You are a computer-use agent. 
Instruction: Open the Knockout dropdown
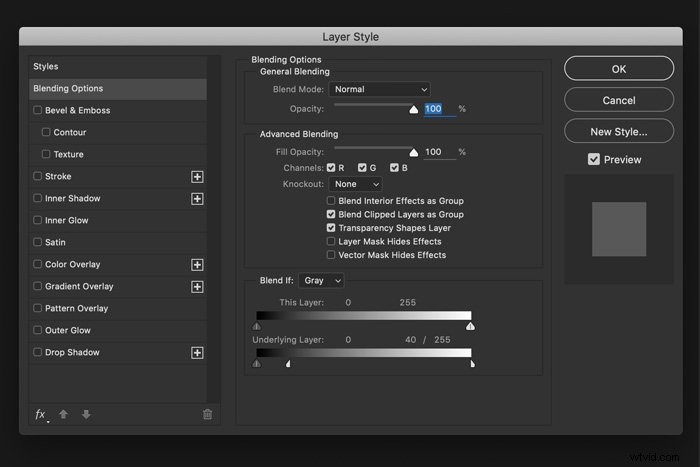click(355, 184)
